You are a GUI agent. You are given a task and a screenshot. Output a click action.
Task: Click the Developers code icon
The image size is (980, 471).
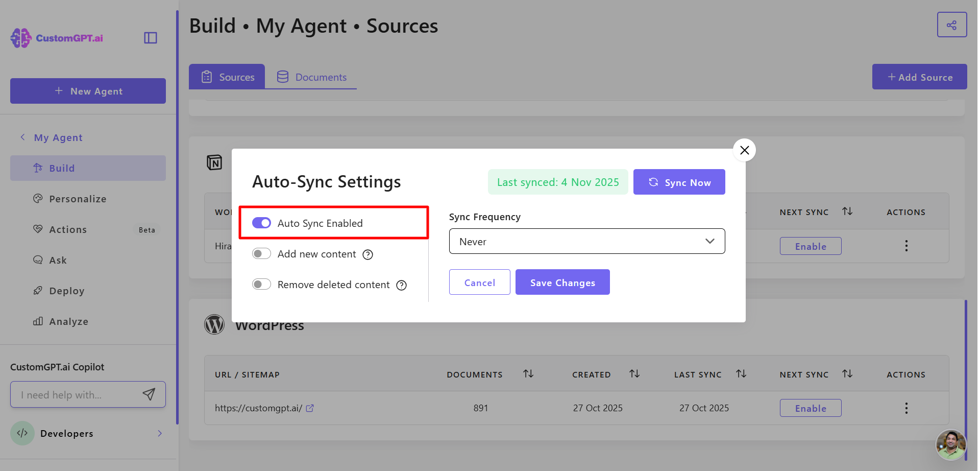22,433
